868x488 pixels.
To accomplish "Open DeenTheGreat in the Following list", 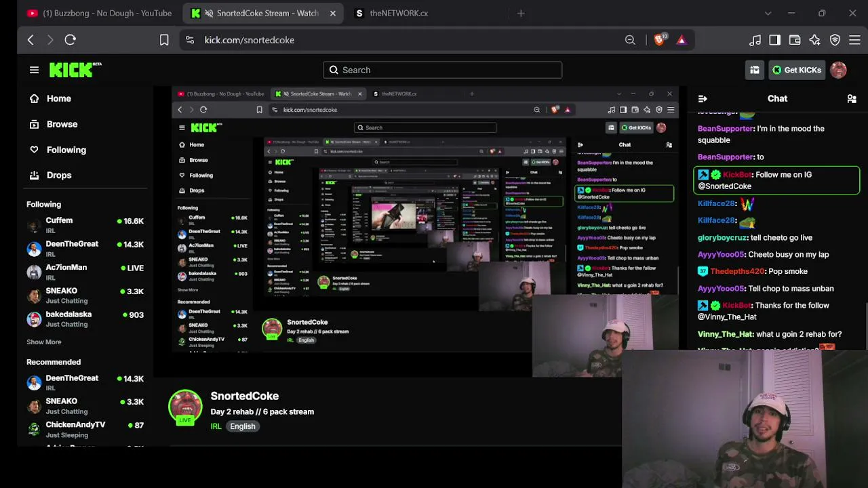I will coord(85,249).
